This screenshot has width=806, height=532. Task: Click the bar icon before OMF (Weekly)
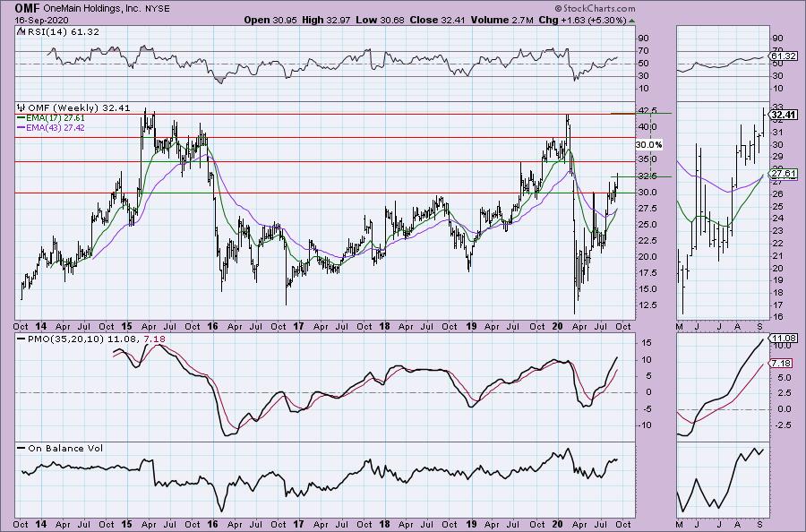[x=21, y=108]
